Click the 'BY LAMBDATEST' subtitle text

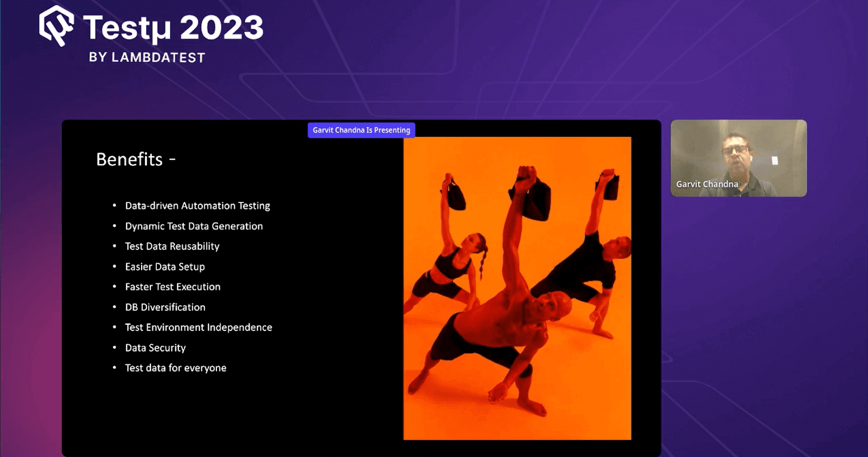point(147,58)
